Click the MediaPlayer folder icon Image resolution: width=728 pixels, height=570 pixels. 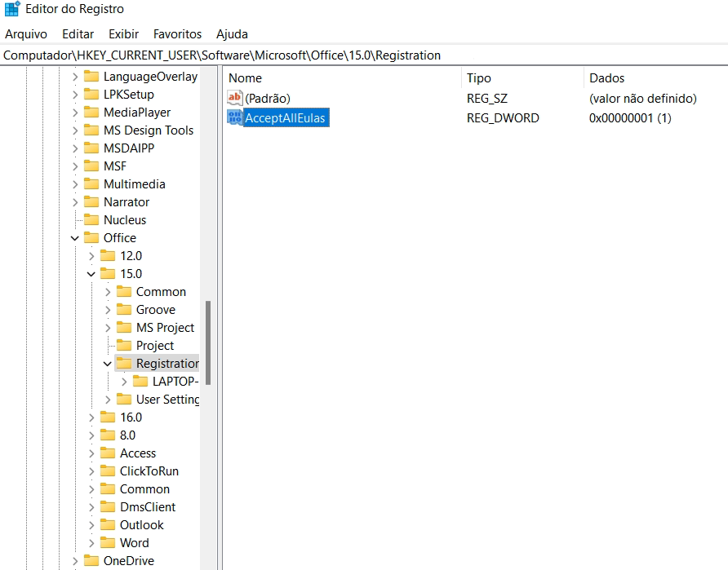tap(91, 112)
